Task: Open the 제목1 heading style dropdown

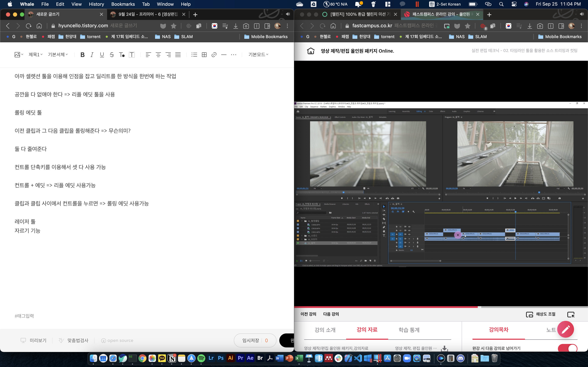Action: [x=36, y=55]
